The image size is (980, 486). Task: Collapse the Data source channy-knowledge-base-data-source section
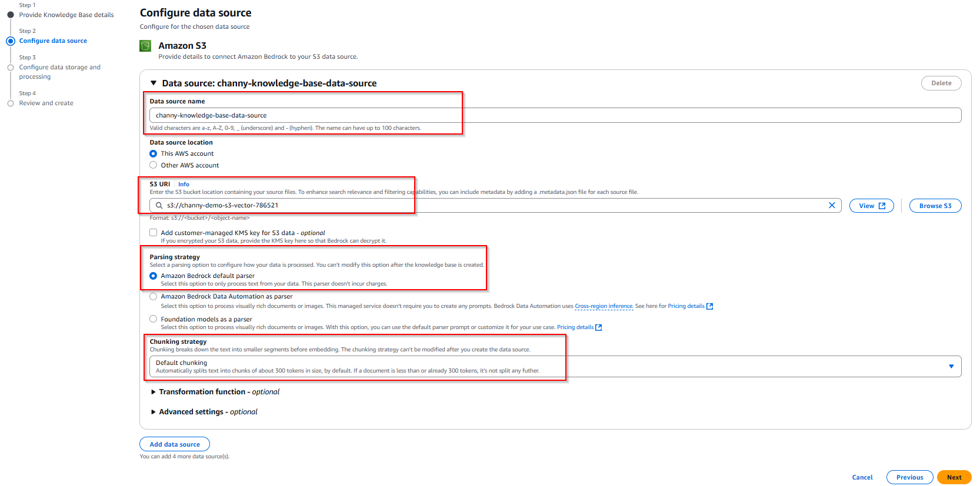tap(154, 83)
